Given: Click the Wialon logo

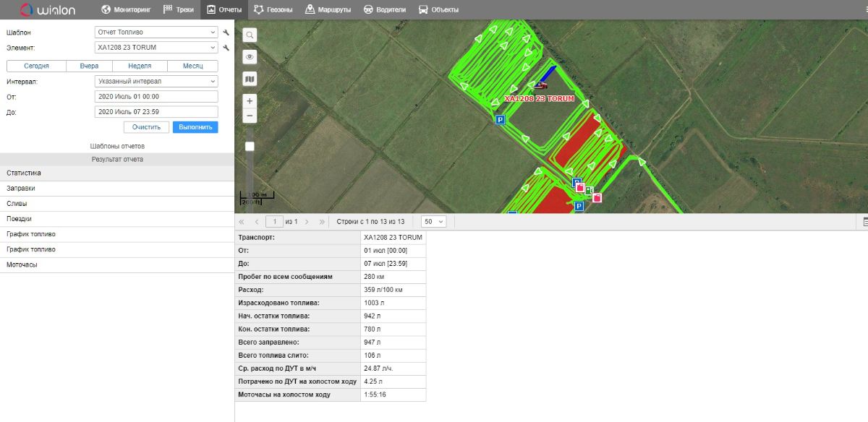Looking at the screenshot, I should [x=46, y=10].
